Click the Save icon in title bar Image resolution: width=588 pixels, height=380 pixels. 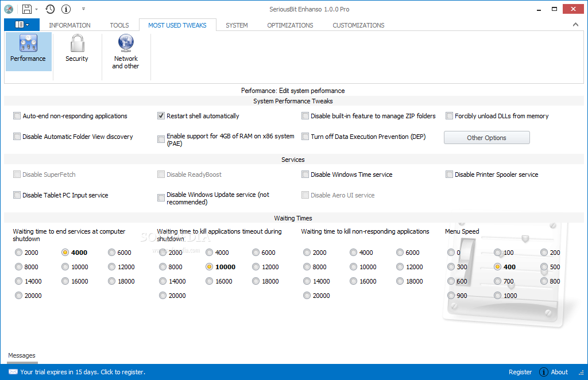pyautogui.click(x=27, y=9)
